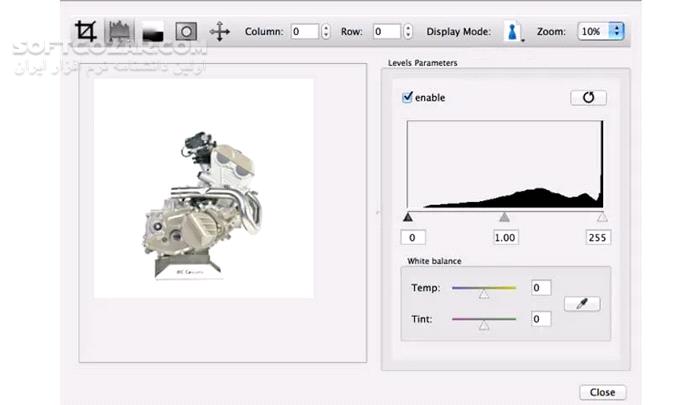Image resolution: width=700 pixels, height=405 pixels.
Task: Click the Temp slider handle
Action: (x=483, y=294)
